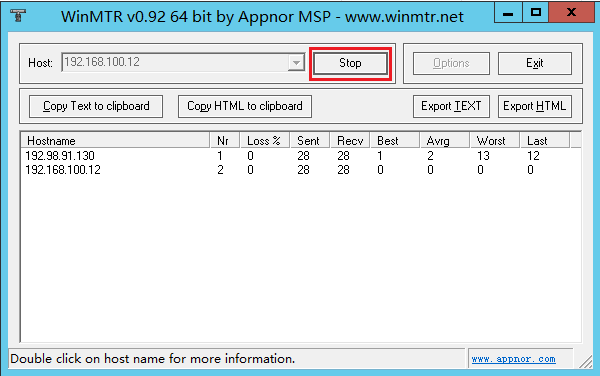Click the Avrg column header

444,141
